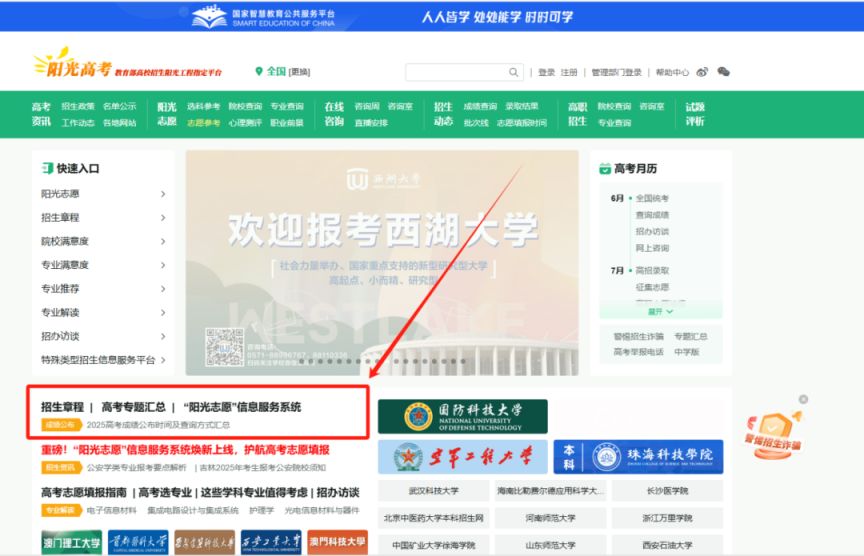Expand 阳光志愿 quick entry arrow

(x=163, y=194)
